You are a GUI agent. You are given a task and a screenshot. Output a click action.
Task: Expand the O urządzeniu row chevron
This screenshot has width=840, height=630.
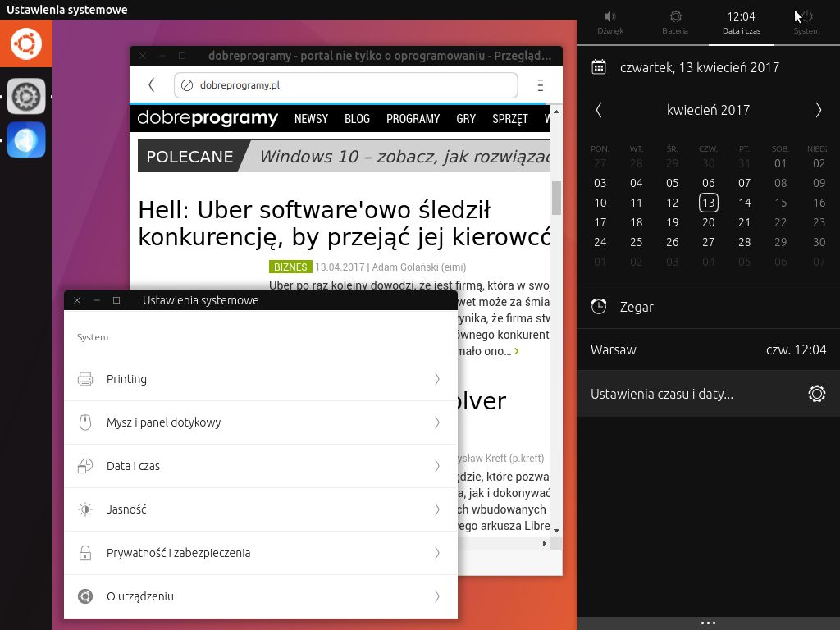[x=437, y=596]
